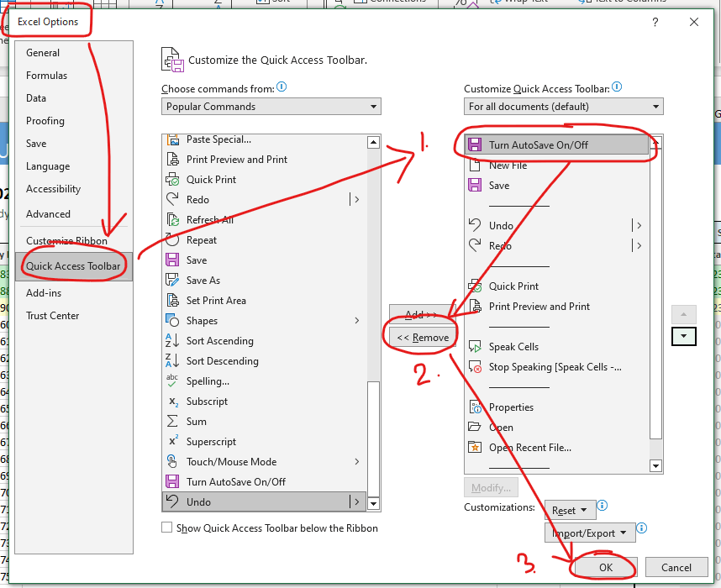Select Stop Speaking in toolbar list

pyautogui.click(x=557, y=367)
